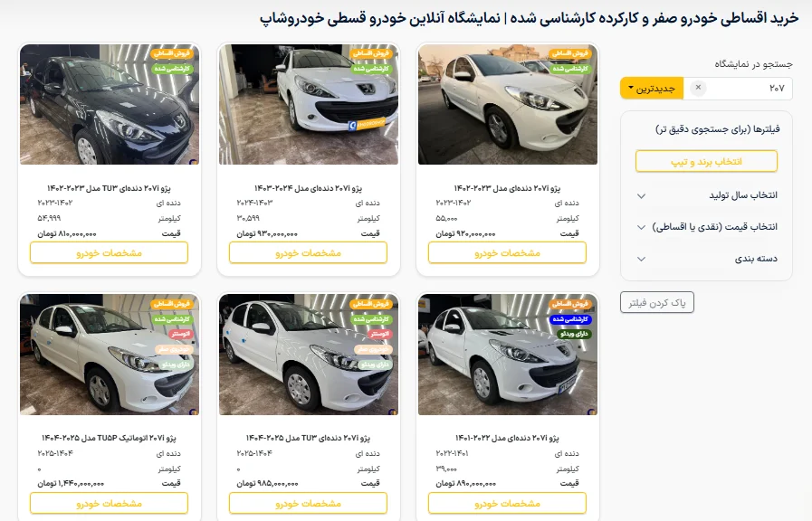The image size is (812, 521).
Task: Open the 2024 white Peugeot 207 photo
Action: click(309, 105)
